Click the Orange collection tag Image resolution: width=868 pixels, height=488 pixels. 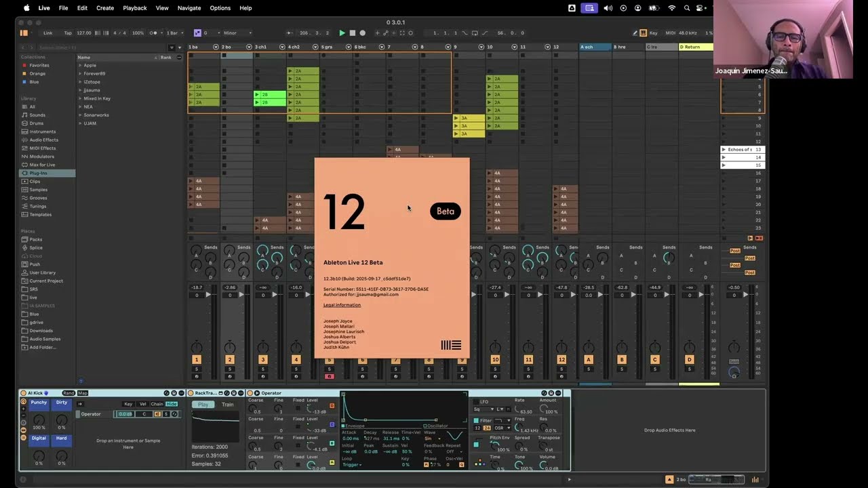pyautogui.click(x=37, y=73)
